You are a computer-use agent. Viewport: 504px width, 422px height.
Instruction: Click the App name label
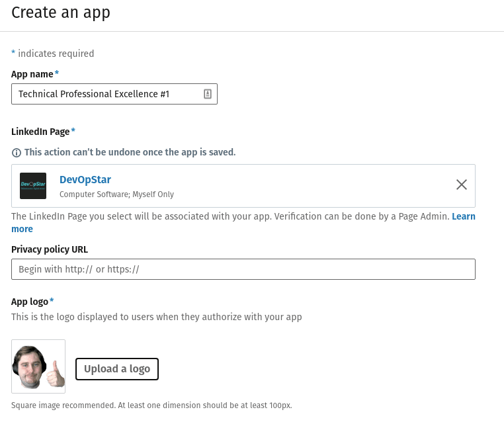[x=32, y=73]
